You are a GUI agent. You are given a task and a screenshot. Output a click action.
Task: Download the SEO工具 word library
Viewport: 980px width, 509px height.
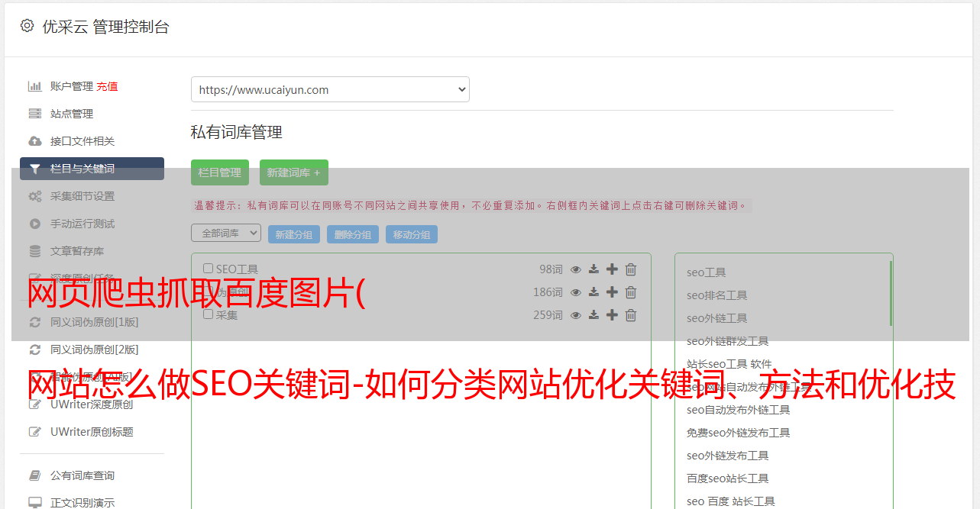pyautogui.click(x=593, y=269)
